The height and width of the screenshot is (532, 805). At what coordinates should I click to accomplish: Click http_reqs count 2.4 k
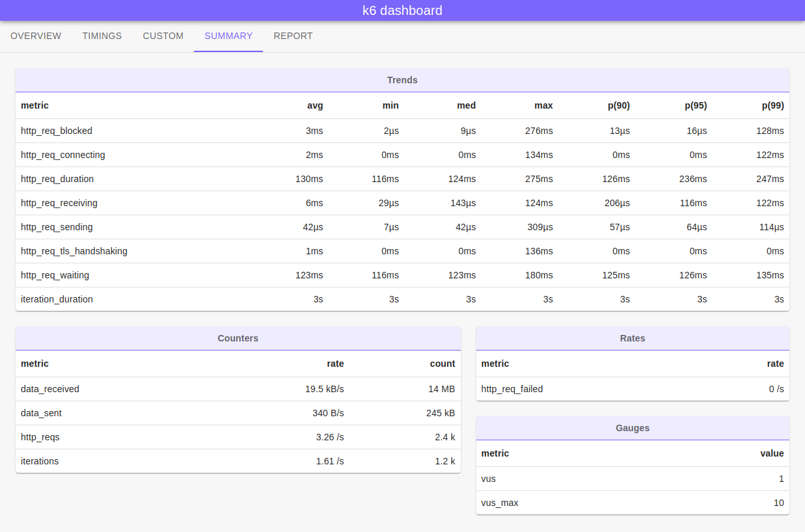445,437
